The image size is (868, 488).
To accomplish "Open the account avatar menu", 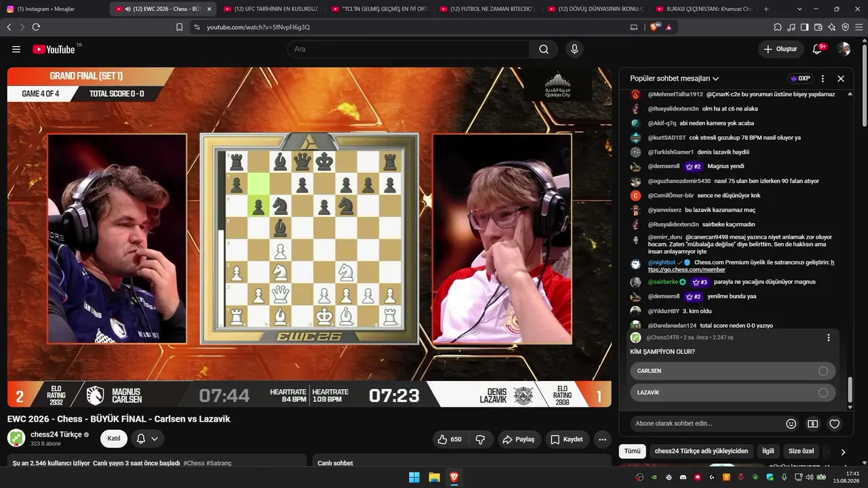I will 844,49.
